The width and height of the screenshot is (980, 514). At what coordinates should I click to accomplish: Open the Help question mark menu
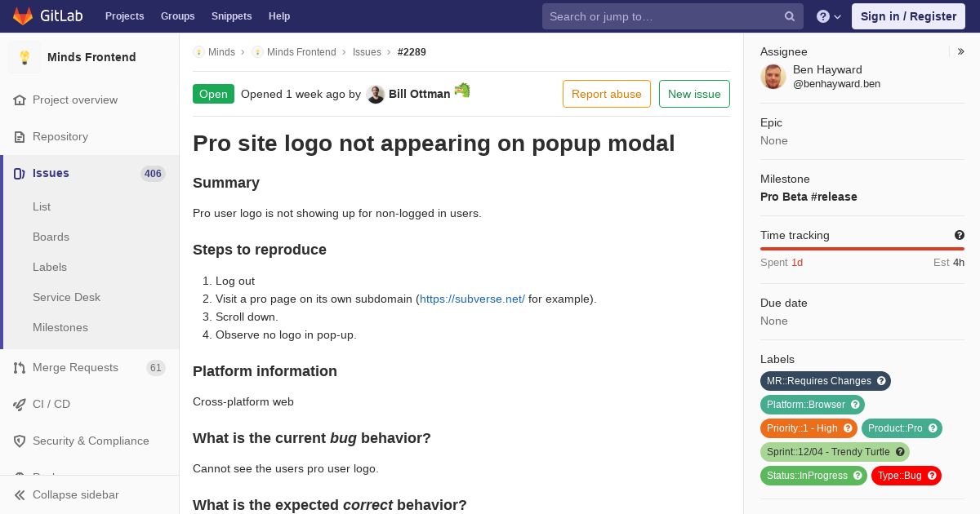[829, 16]
